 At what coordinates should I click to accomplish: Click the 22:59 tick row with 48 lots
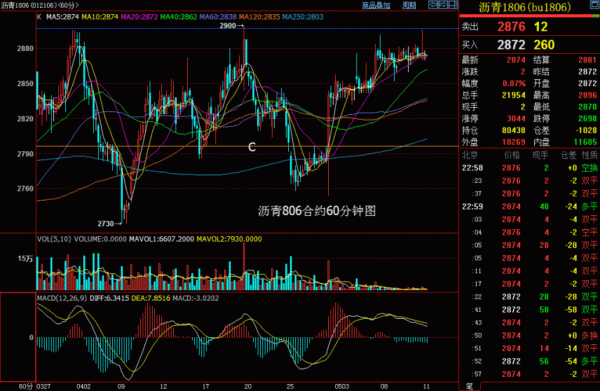[529, 207]
